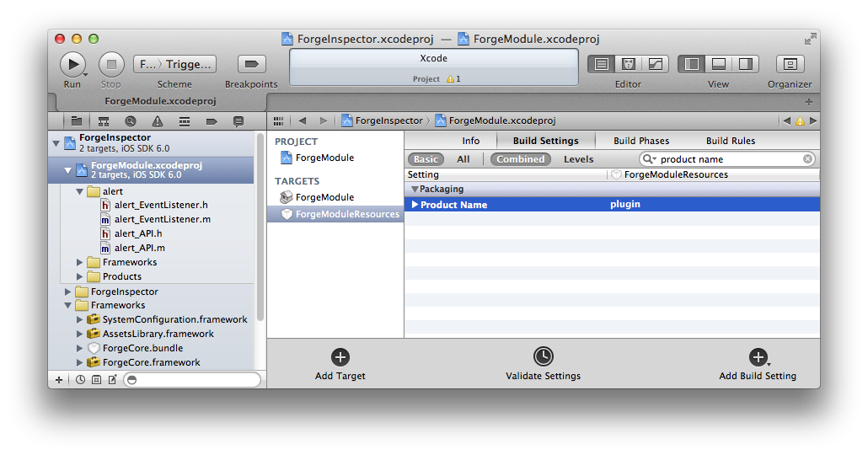
Task: Collapse the ForgeModule.xcodeproj disclosure triangle
Action: [67, 170]
